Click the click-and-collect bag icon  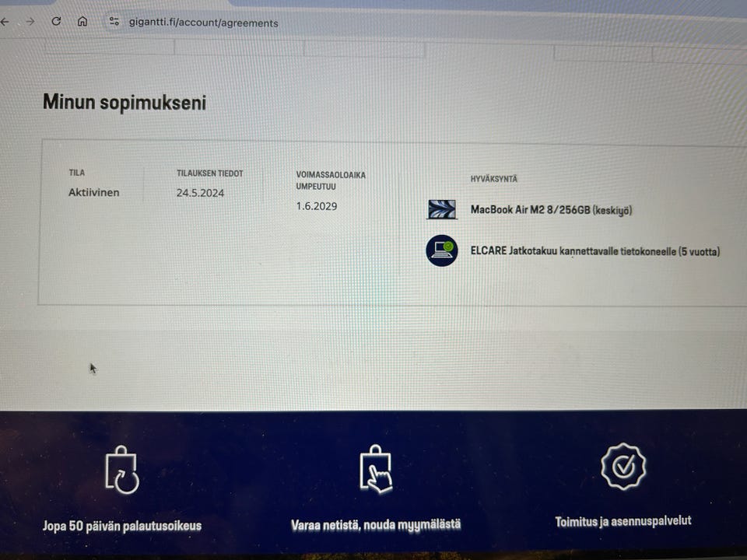click(376, 469)
